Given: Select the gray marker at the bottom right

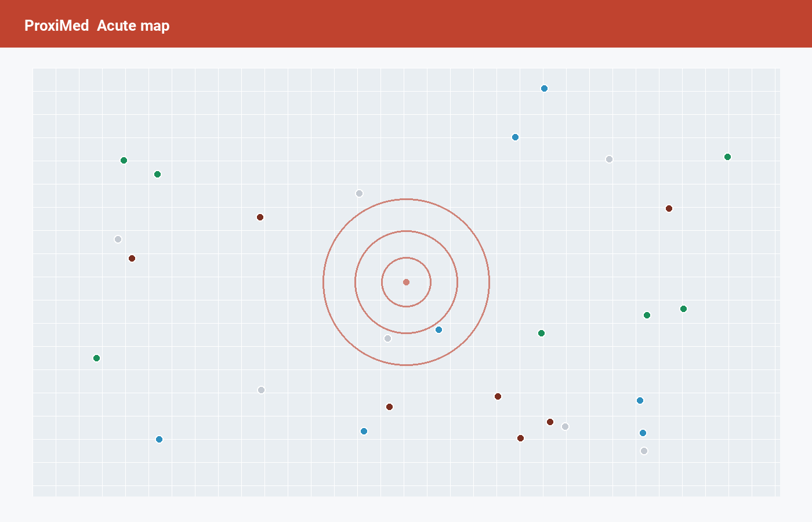Looking at the screenshot, I should (x=644, y=451).
